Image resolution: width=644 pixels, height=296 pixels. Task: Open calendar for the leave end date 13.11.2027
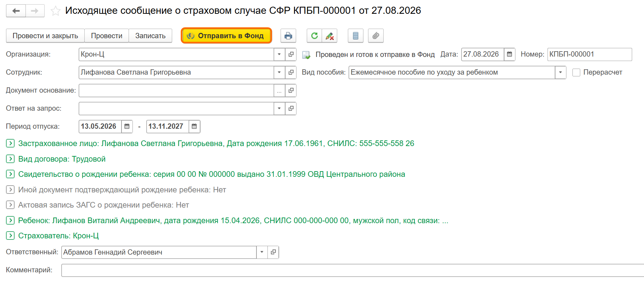[194, 127]
